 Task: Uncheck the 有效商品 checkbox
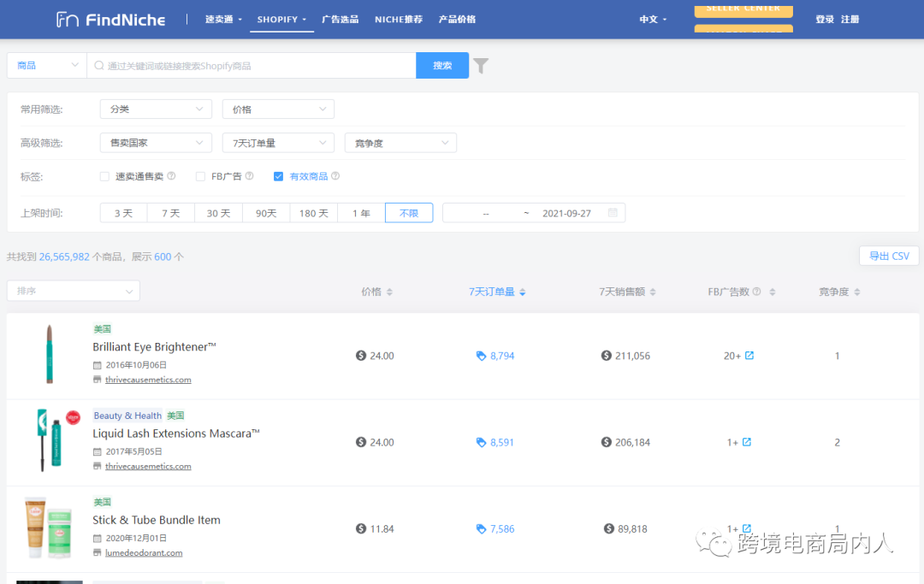(x=278, y=177)
